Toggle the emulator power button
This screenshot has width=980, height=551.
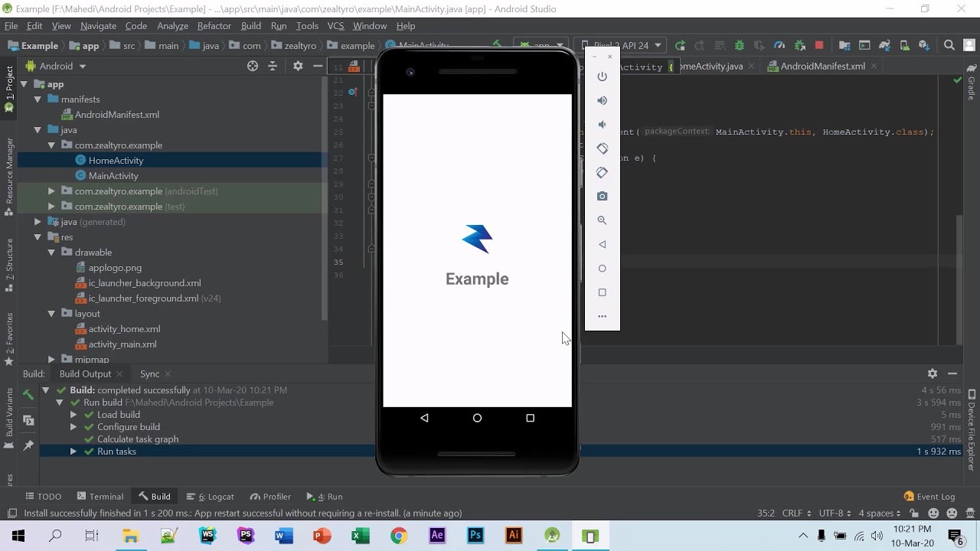tap(602, 77)
